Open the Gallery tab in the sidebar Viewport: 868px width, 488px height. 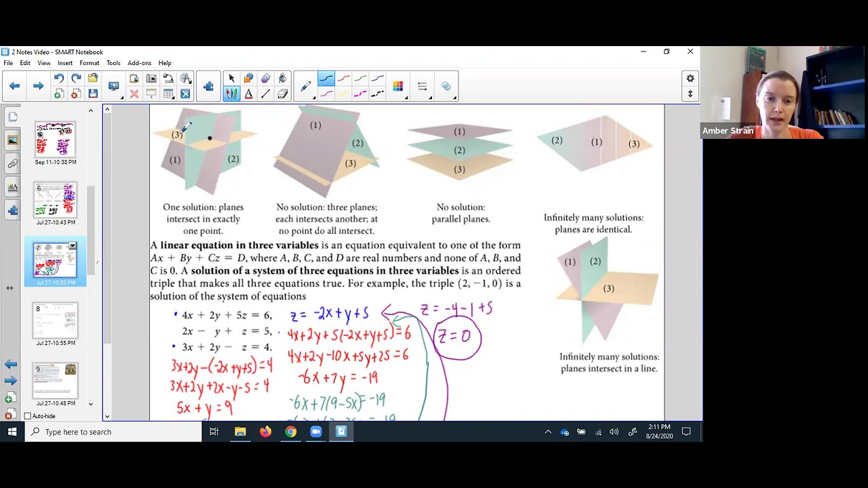click(12, 140)
